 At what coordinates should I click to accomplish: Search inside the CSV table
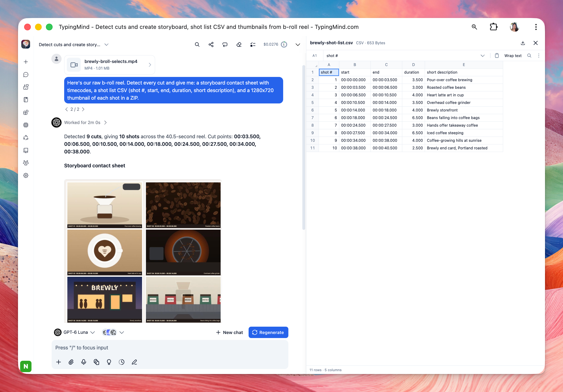point(529,56)
